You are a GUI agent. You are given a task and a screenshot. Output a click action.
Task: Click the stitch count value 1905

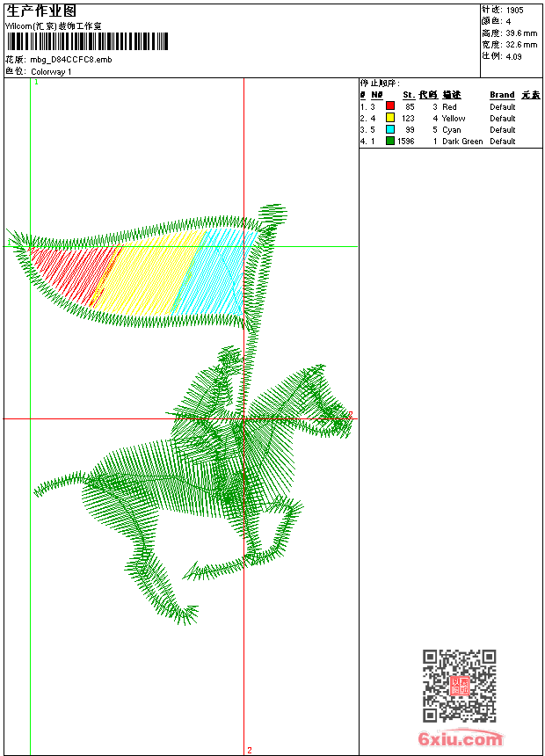point(514,10)
